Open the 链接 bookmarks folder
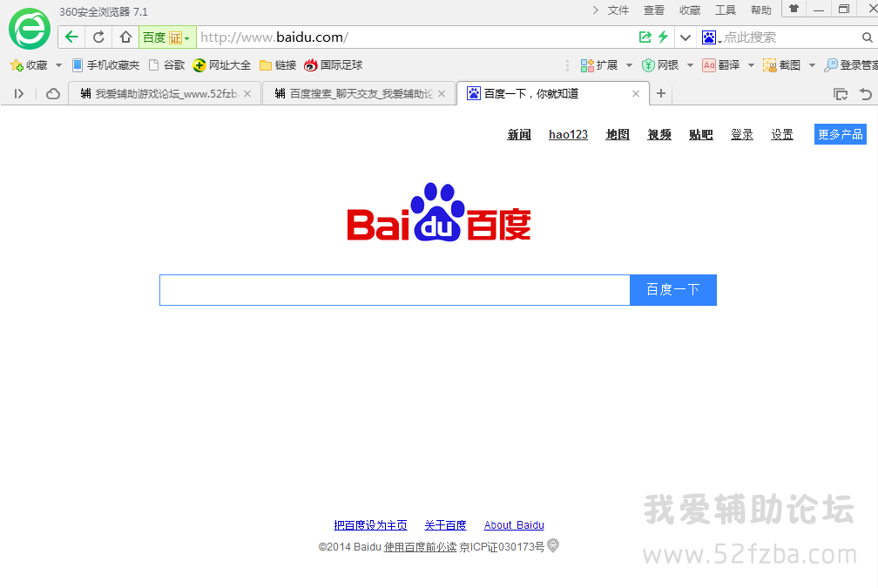This screenshot has height=588, width=878. coord(278,65)
